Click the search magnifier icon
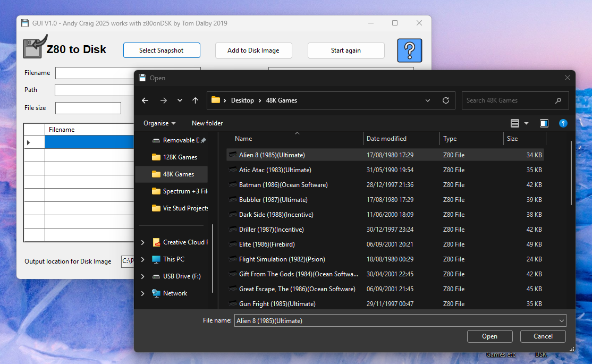This screenshot has height=364, width=592. coord(558,100)
